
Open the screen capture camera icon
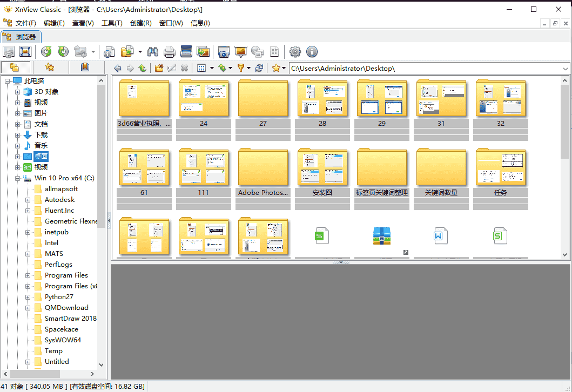224,52
